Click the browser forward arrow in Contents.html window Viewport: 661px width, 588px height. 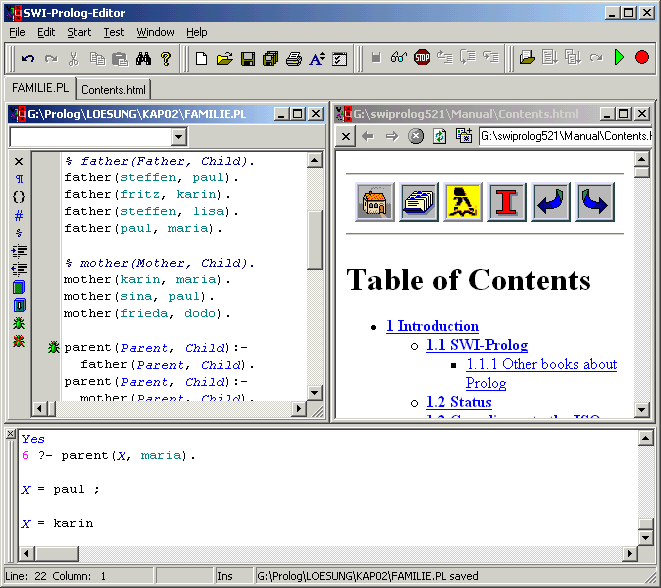(x=392, y=136)
